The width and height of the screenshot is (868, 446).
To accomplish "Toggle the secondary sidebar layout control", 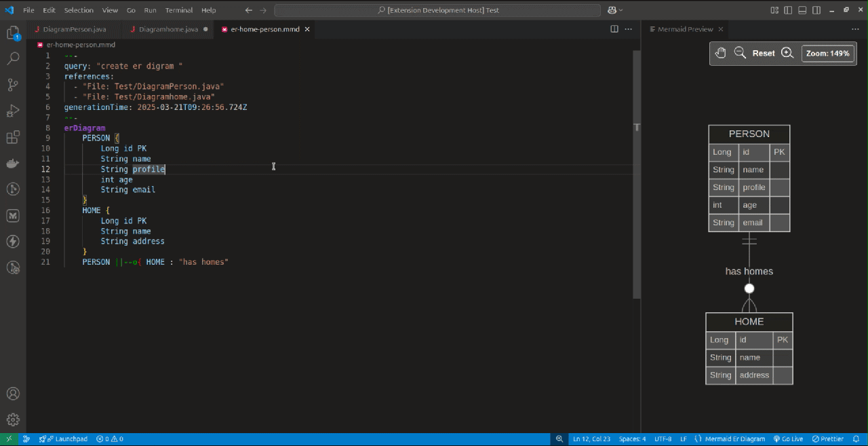I will (816, 10).
